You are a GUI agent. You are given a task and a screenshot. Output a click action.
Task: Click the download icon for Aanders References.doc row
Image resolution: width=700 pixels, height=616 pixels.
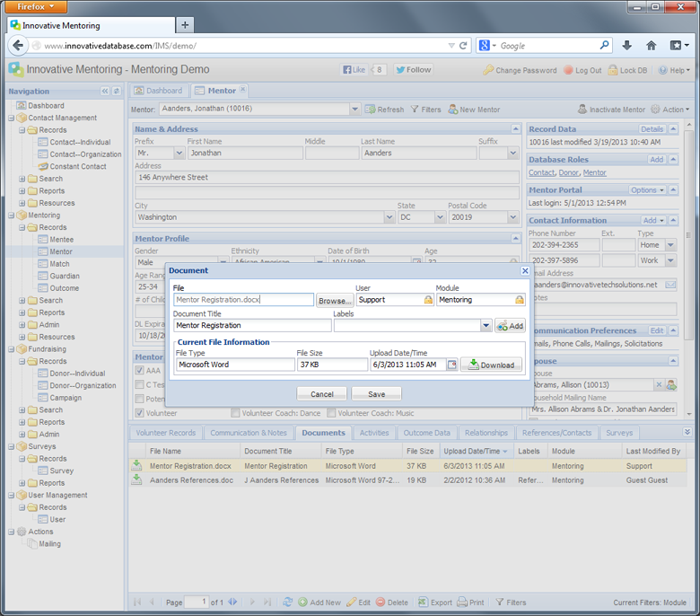pyautogui.click(x=136, y=480)
